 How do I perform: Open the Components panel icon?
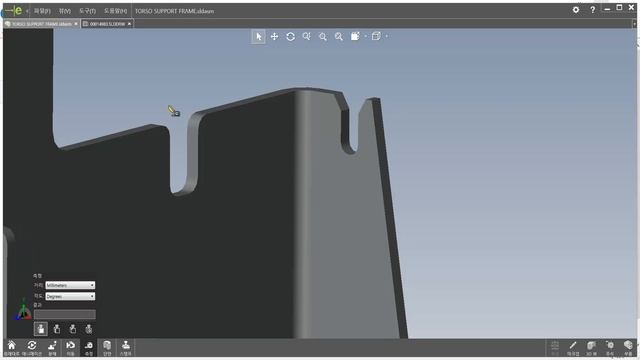(x=628, y=348)
